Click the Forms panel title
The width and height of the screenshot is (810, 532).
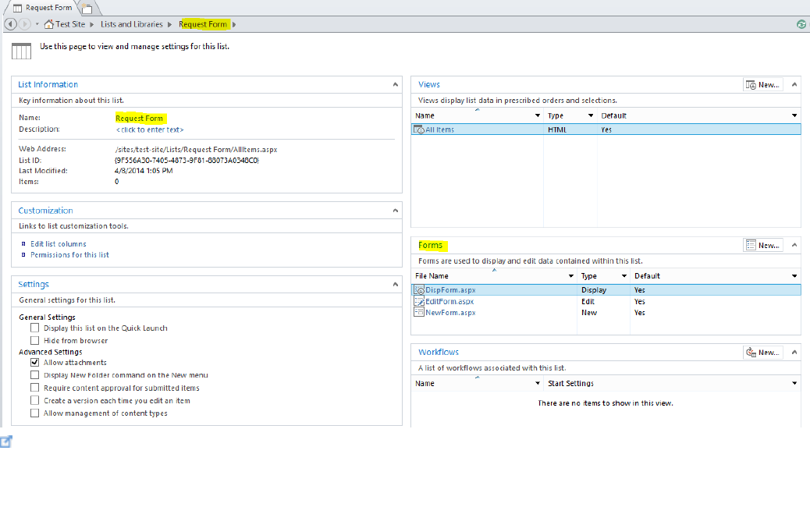(x=430, y=246)
